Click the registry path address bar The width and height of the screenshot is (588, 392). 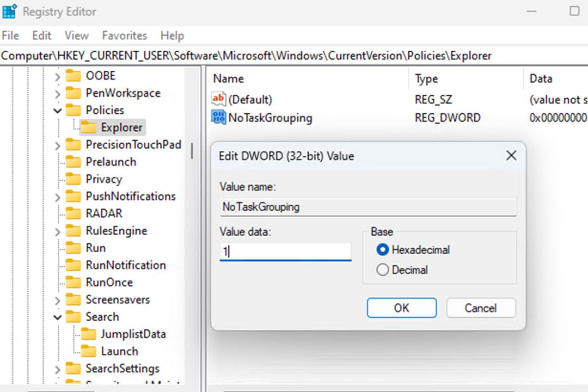[x=294, y=56]
